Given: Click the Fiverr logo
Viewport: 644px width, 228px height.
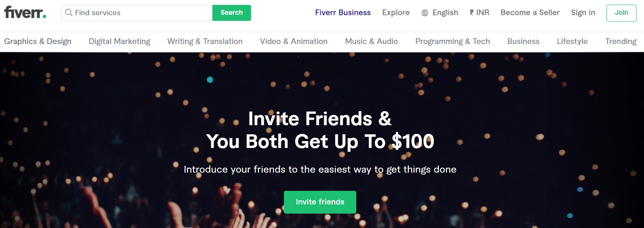Looking at the screenshot, I should (x=25, y=13).
